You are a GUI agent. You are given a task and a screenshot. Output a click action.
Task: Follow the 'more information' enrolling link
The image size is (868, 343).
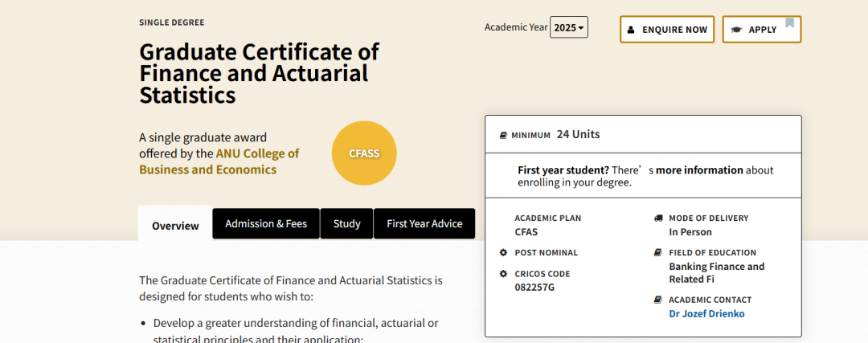pyautogui.click(x=699, y=170)
